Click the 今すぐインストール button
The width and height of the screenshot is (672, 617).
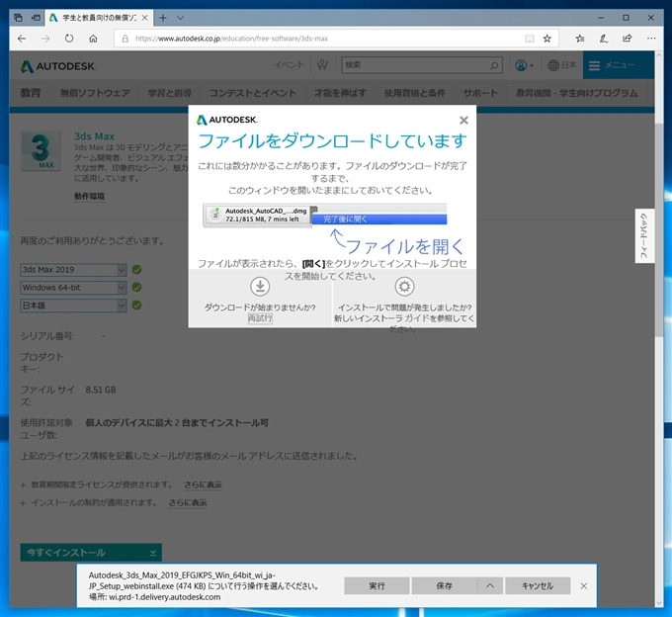point(91,553)
